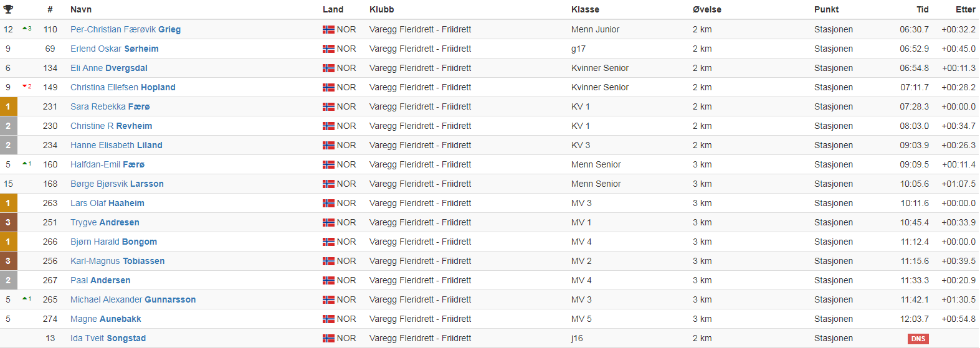Viewport: 980px width, 348px height.
Task: Open Erlend Oskar Sørheim's profile link
Action: click(115, 49)
